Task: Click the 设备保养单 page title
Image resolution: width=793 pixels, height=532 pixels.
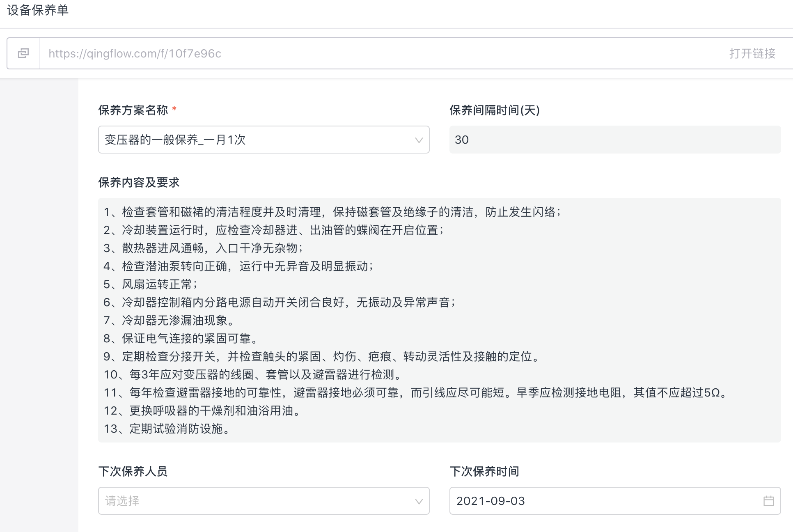Action: (38, 10)
